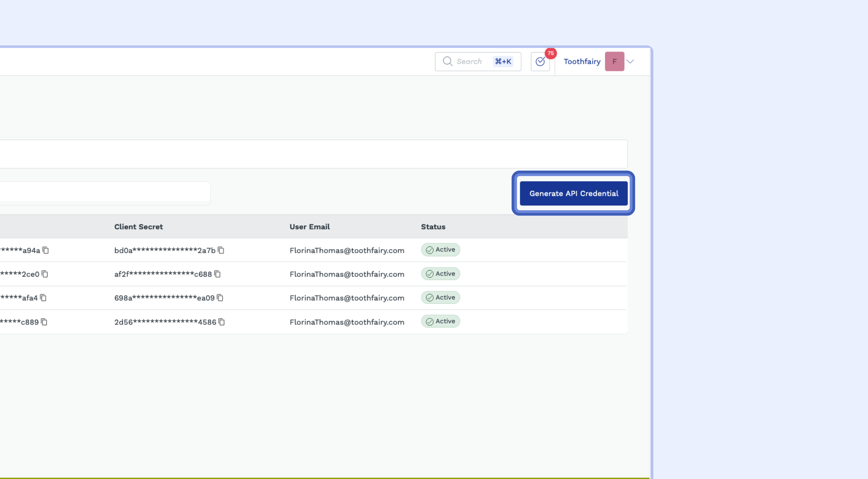Click the search magnifier icon

tap(447, 61)
